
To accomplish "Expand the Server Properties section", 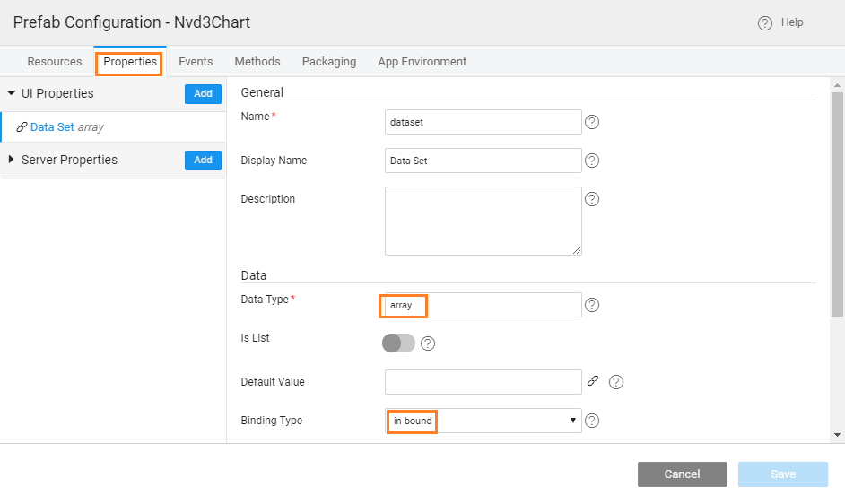I will [x=12, y=160].
